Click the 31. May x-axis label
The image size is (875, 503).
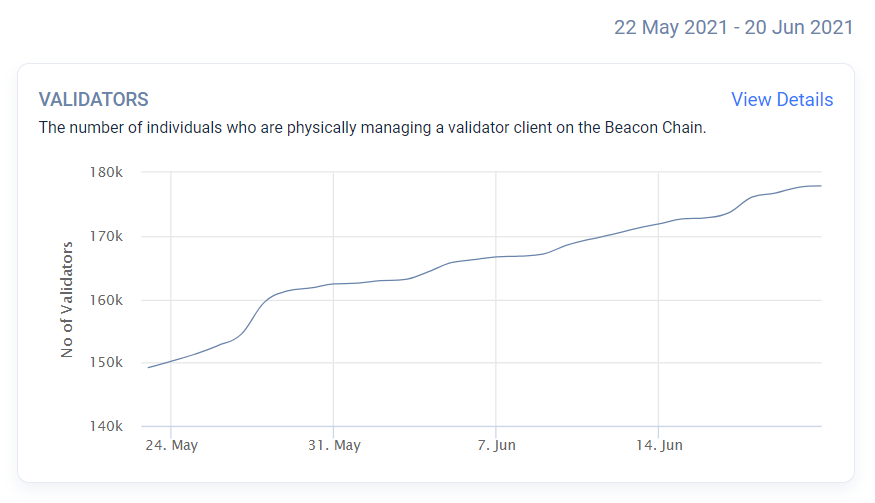[334, 445]
